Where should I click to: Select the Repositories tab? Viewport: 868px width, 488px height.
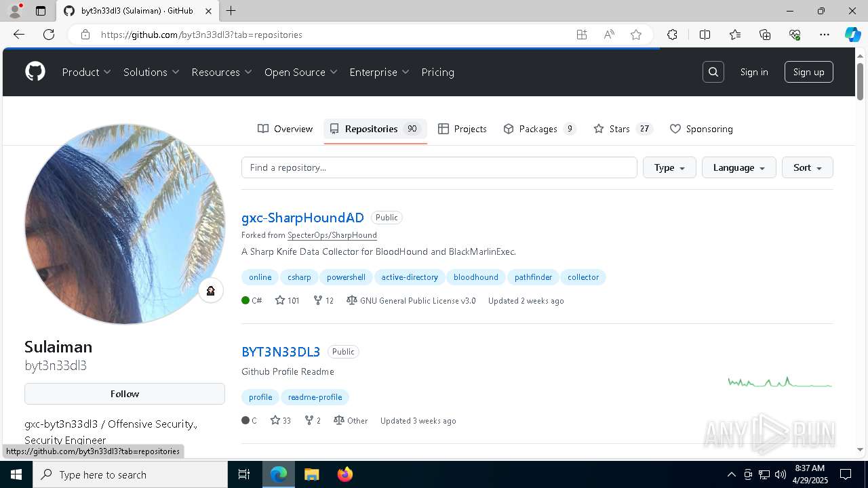coord(375,129)
